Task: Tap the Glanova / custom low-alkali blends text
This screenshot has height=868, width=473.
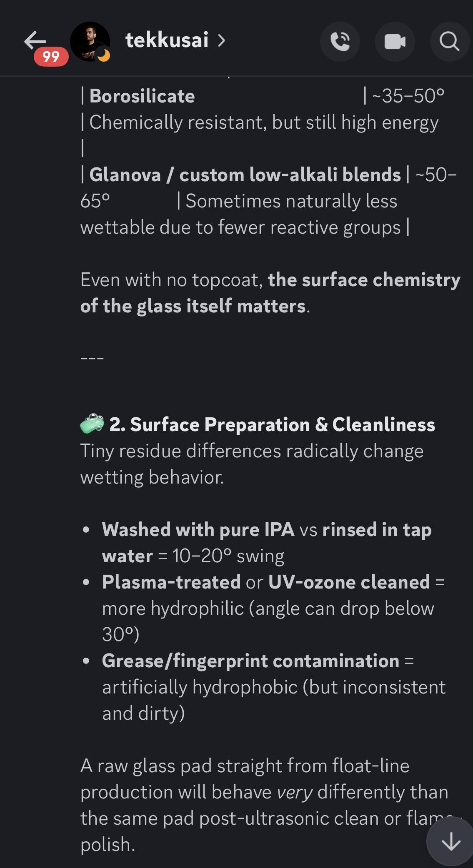Action: (x=245, y=175)
